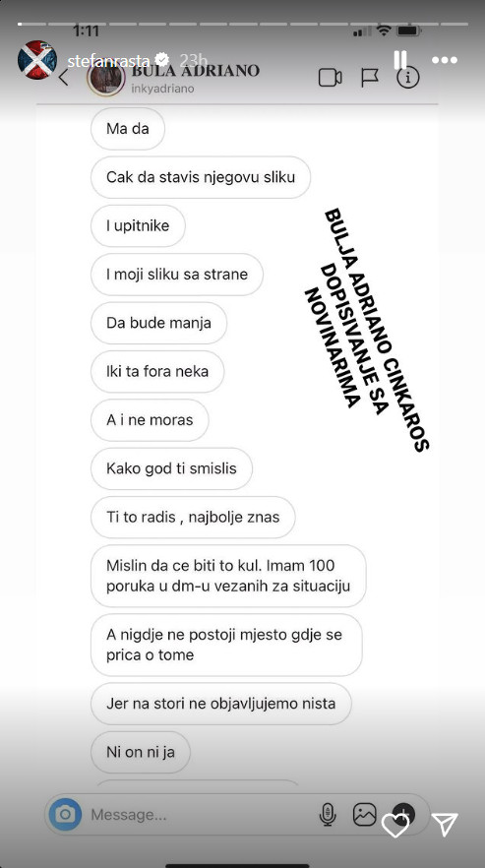The image size is (485, 868).
Task: Tap the 'Ma da' message bubble
Action: click(128, 128)
